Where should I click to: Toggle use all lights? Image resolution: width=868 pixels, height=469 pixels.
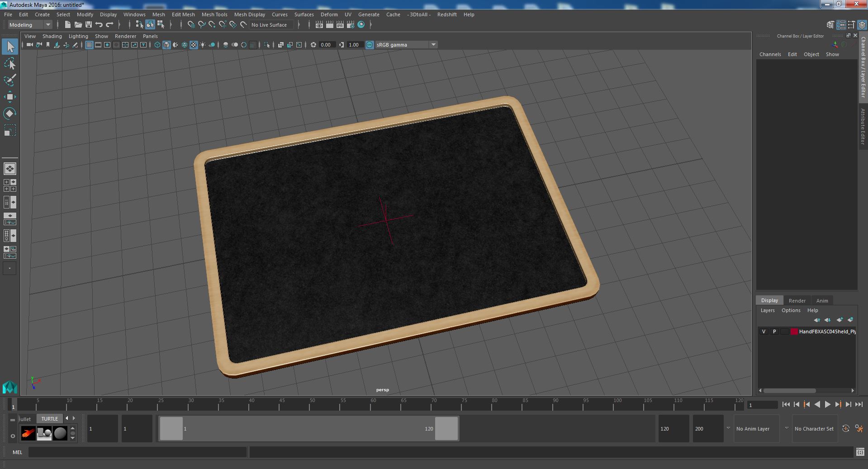[203, 45]
